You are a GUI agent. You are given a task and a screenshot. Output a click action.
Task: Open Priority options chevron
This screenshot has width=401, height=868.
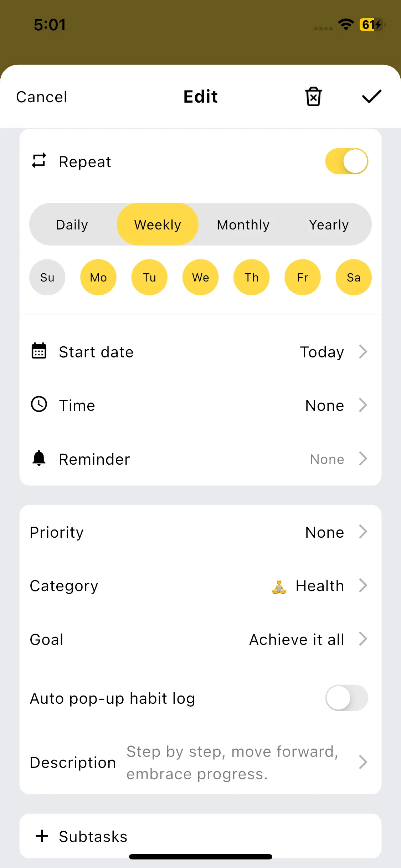pos(363,532)
